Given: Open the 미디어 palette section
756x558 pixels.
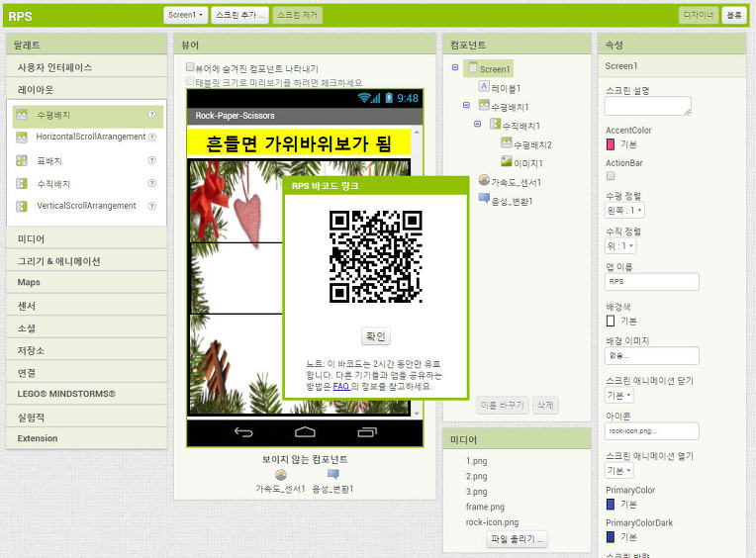Looking at the screenshot, I should [x=87, y=238].
